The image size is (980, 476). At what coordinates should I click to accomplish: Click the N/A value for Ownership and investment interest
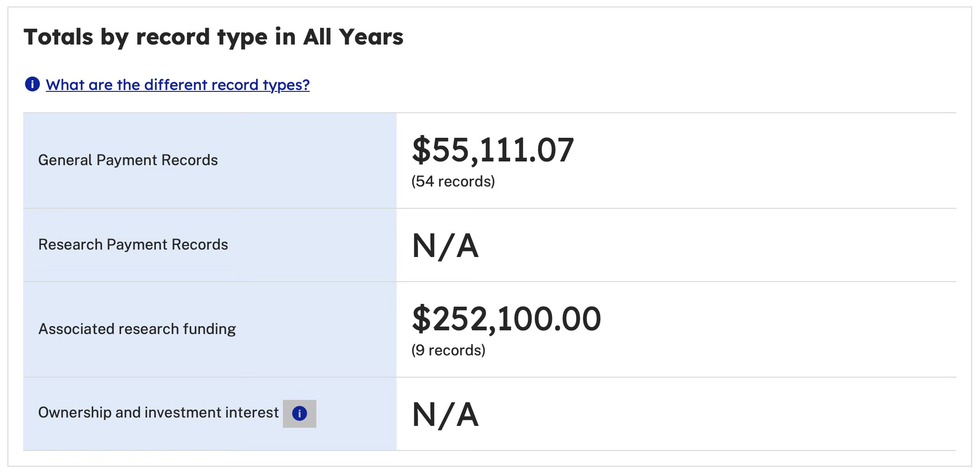coord(445,415)
